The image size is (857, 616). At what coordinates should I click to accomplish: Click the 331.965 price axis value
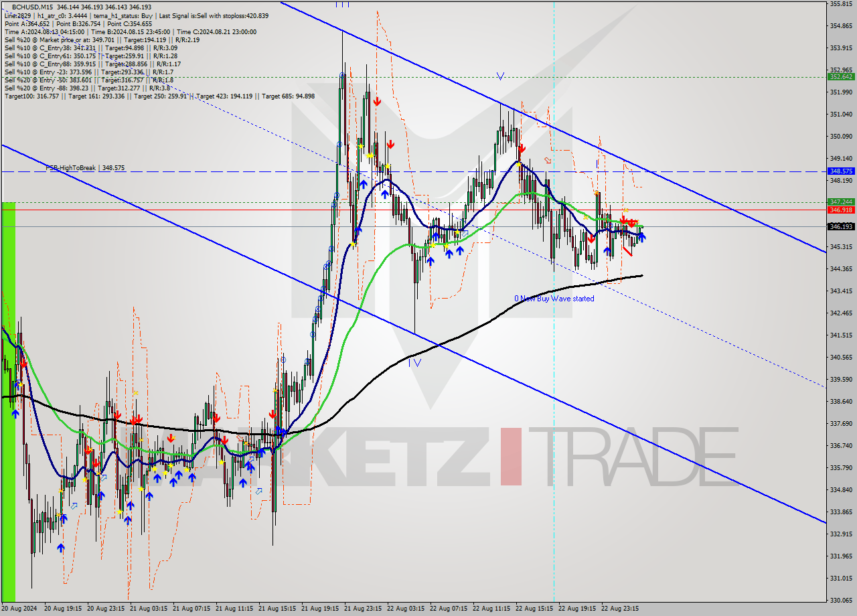(841, 556)
